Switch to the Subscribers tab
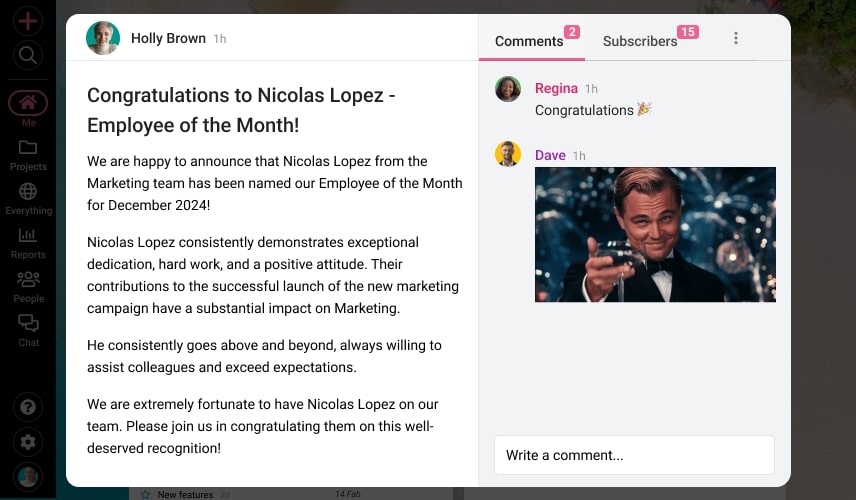Screen dimensions: 856x500 click(640, 41)
